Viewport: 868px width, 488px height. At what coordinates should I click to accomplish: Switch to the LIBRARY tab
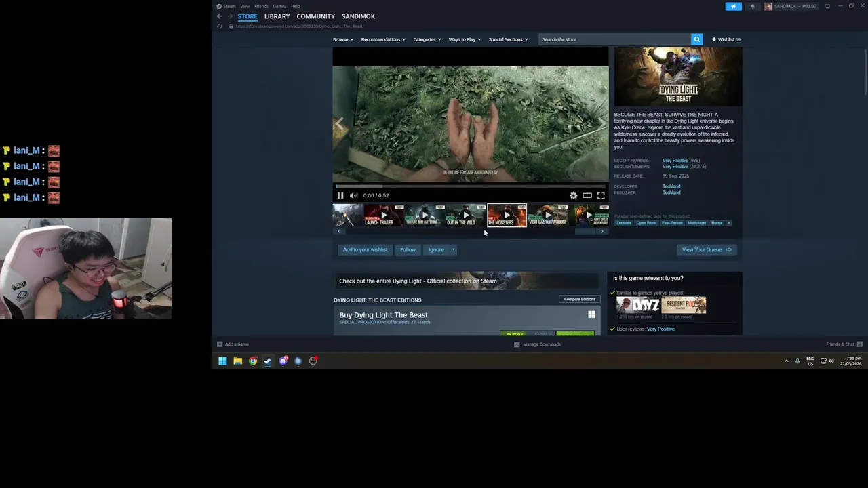277,16
